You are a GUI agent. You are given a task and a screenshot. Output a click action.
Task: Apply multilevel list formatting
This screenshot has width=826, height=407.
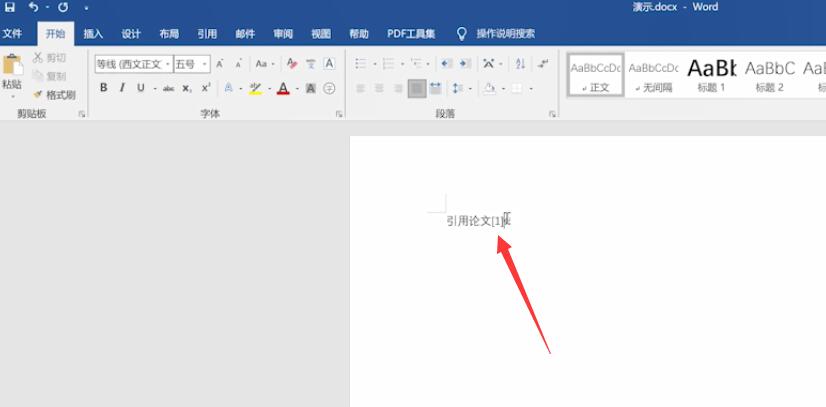tap(417, 64)
